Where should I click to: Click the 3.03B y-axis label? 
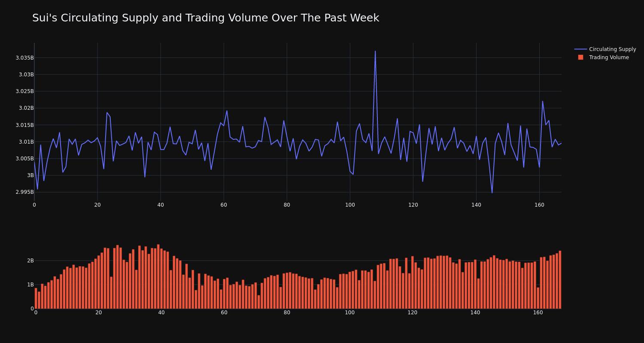tap(26, 75)
